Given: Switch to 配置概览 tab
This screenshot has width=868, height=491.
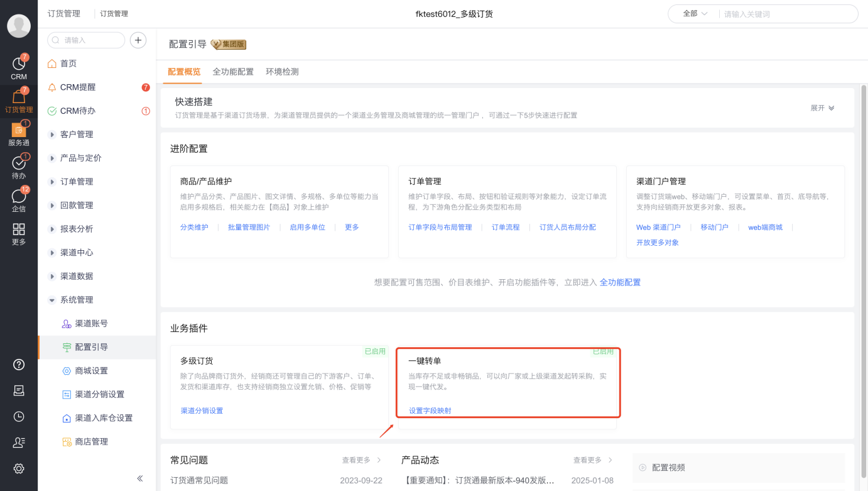Looking at the screenshot, I should point(184,72).
